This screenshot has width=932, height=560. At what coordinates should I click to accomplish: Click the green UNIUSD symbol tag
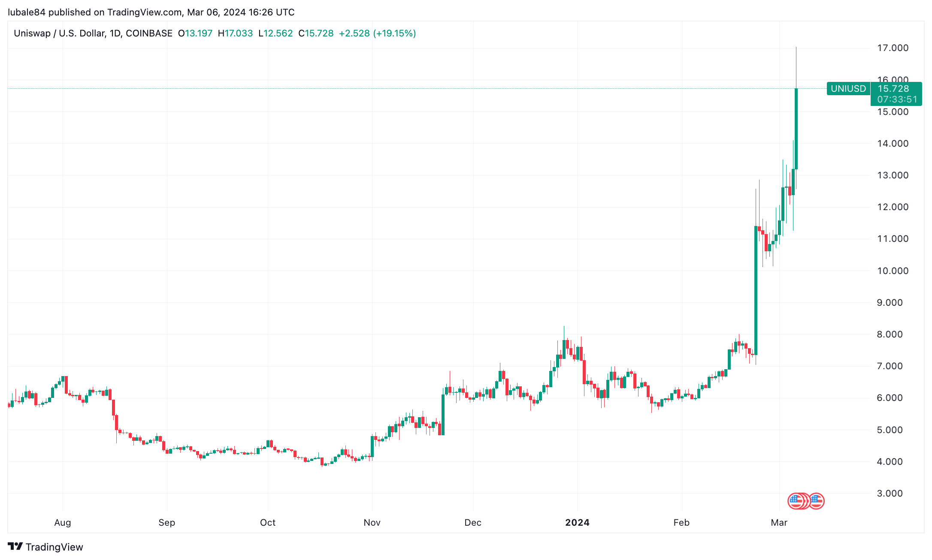(848, 89)
